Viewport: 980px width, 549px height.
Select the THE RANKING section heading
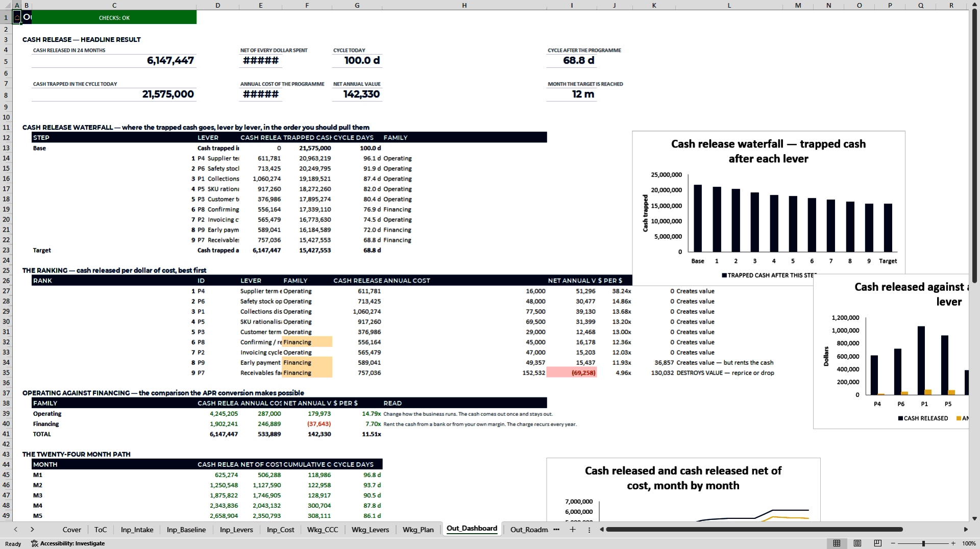[114, 270]
